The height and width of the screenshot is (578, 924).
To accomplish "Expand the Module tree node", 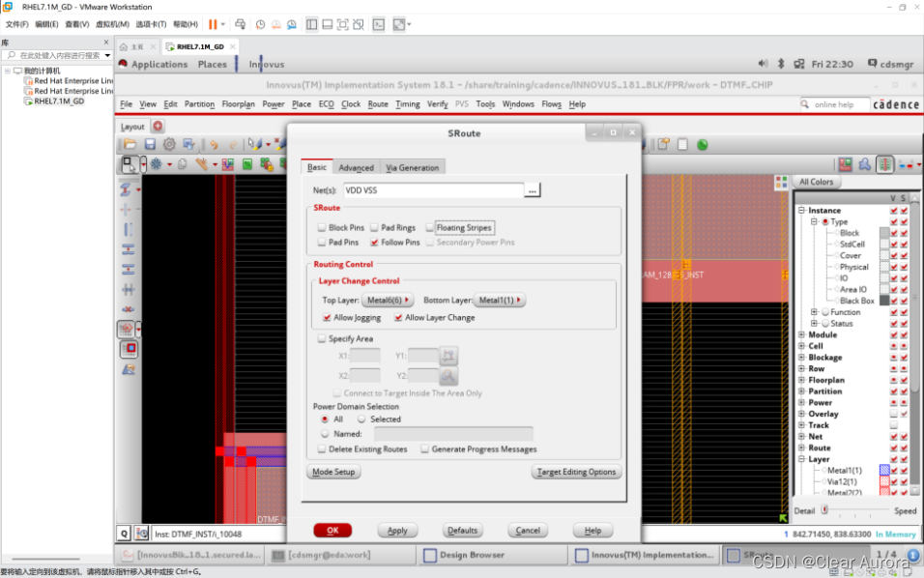I will pos(801,334).
